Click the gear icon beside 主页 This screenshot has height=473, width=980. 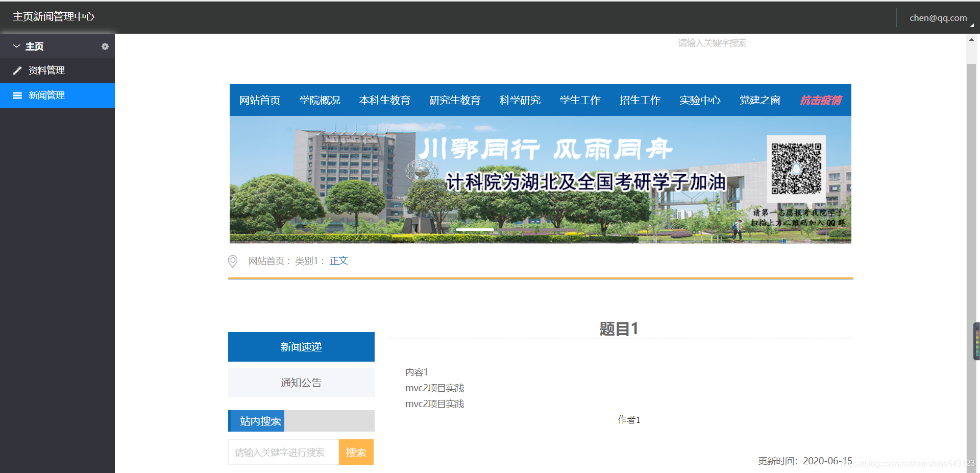click(x=105, y=46)
